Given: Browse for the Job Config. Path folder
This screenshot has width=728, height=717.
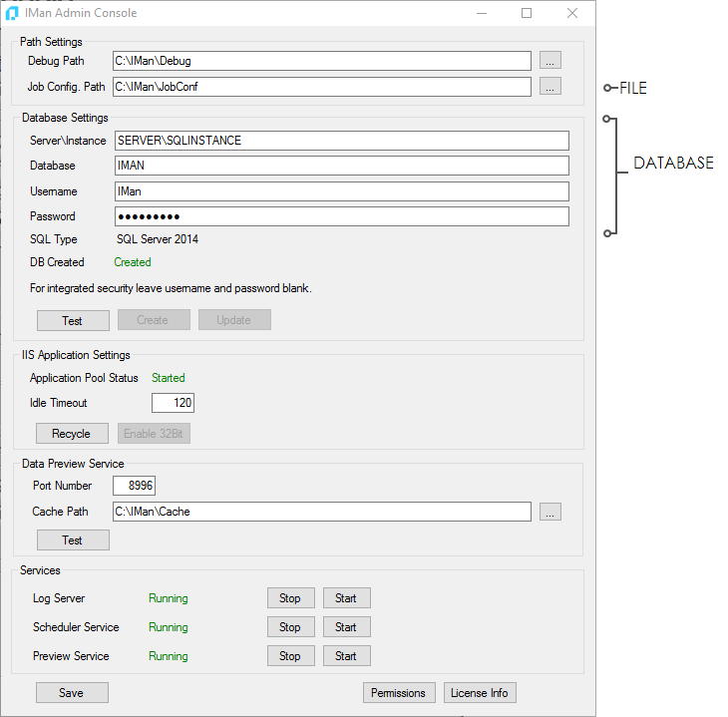Looking at the screenshot, I should point(550,87).
